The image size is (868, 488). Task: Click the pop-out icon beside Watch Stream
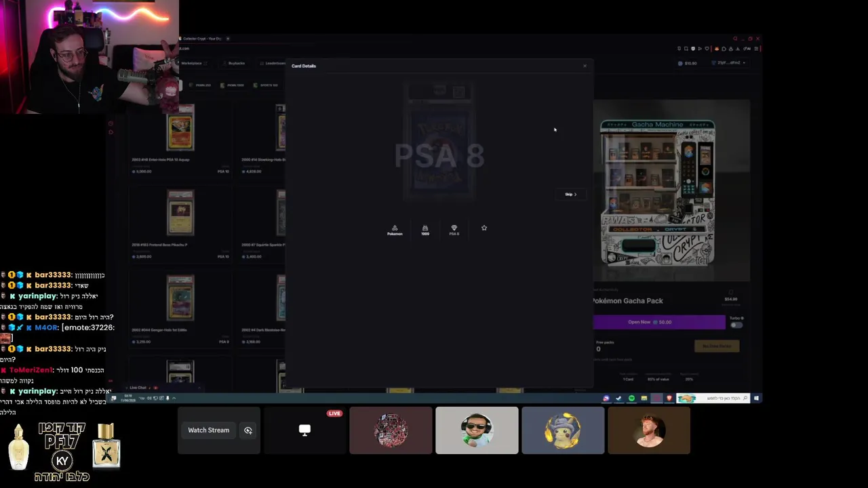pyautogui.click(x=248, y=430)
